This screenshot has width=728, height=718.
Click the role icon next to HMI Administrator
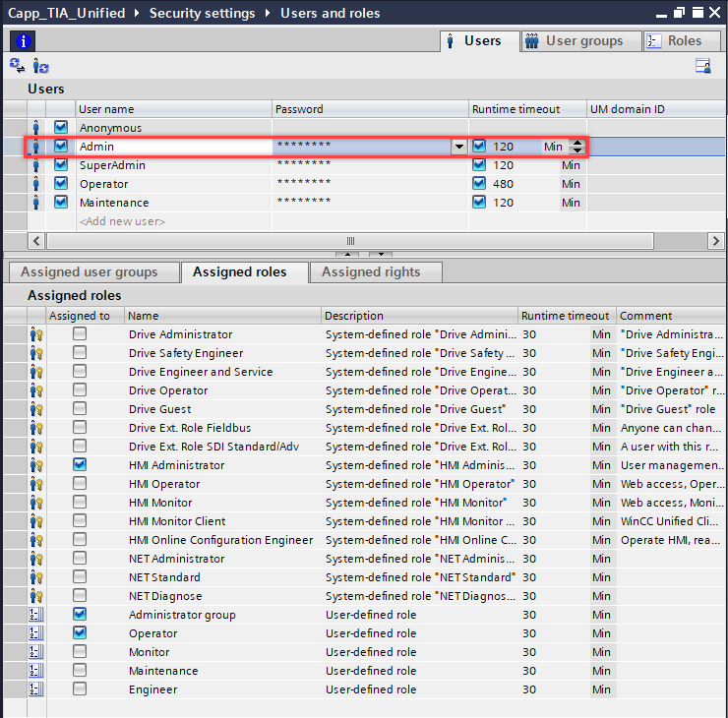(x=37, y=465)
